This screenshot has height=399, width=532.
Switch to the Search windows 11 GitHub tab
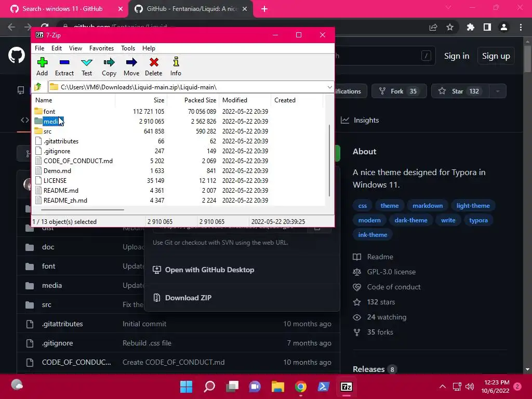click(62, 9)
